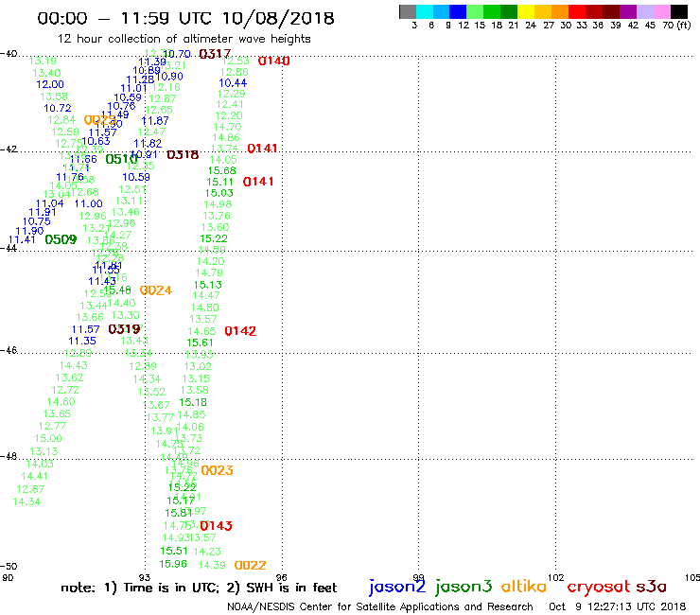Click the altika satellite legend label
Screen dimensions: 700x615
[x=523, y=586]
